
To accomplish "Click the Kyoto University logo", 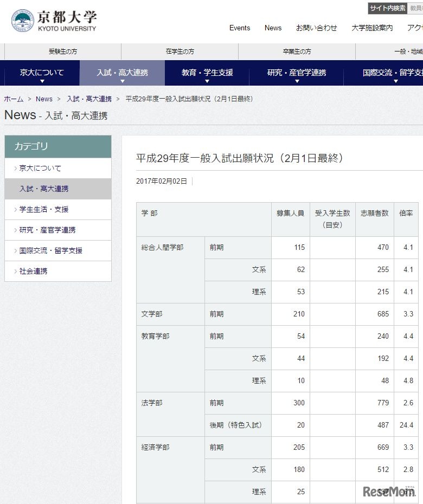I will 54,21.
